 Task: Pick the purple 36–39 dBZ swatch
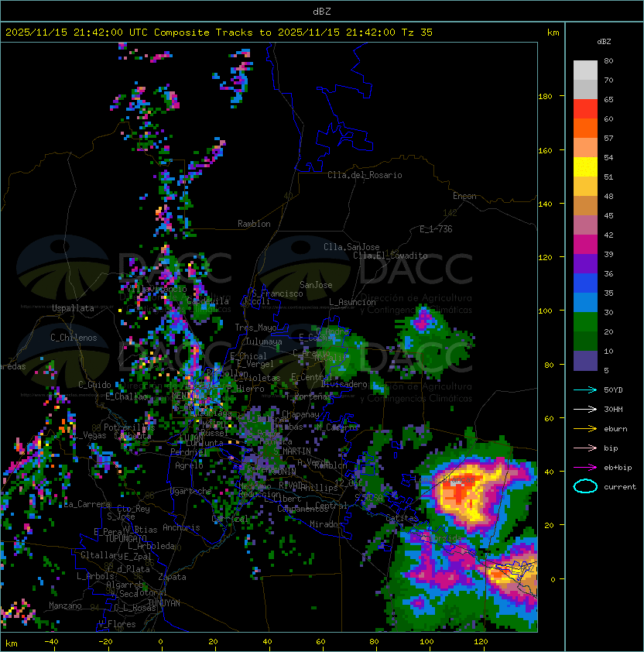click(585, 263)
